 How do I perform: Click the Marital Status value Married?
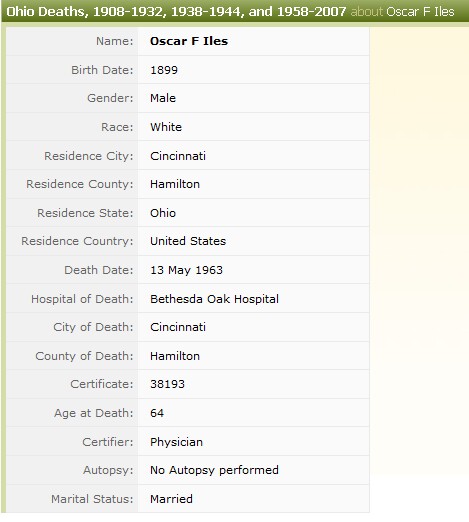[x=171, y=499]
